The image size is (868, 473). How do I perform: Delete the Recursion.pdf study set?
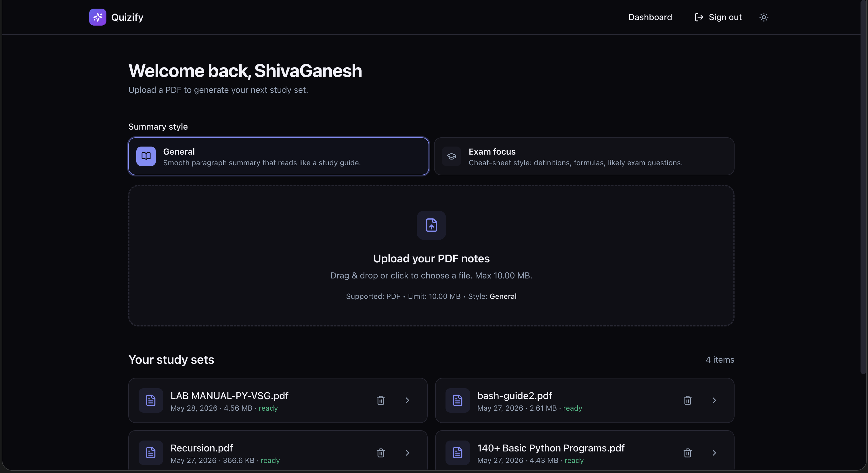tap(381, 453)
